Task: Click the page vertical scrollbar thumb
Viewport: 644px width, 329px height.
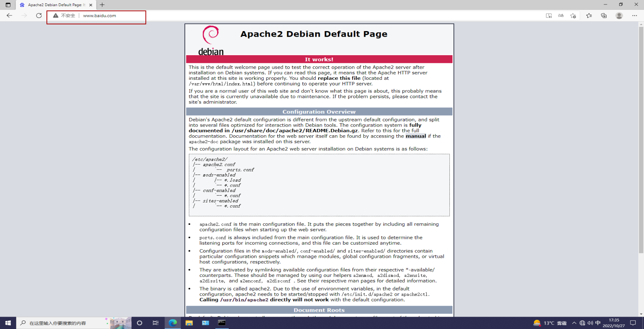Action: click(641, 141)
